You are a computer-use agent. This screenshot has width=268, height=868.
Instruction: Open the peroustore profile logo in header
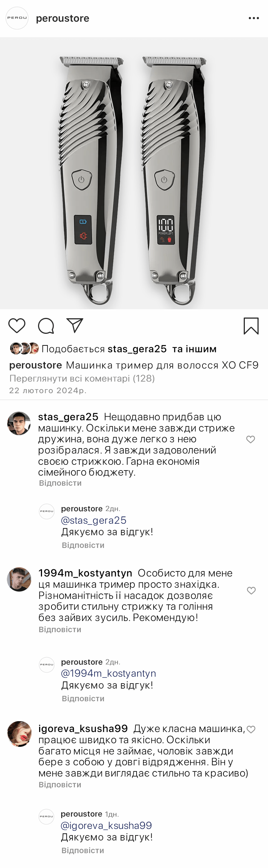point(17,18)
